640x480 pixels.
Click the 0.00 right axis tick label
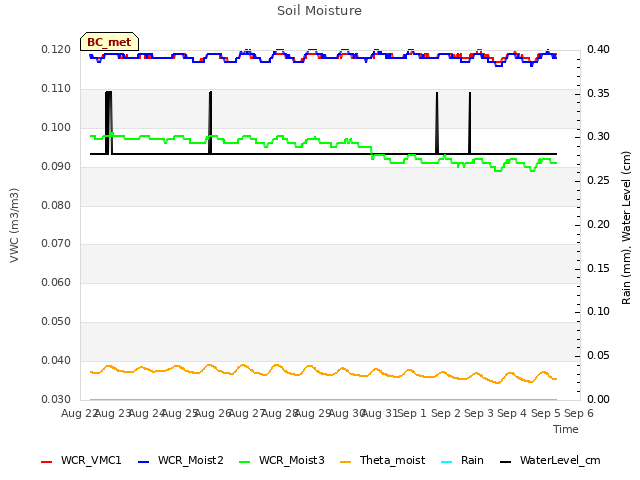coord(598,399)
